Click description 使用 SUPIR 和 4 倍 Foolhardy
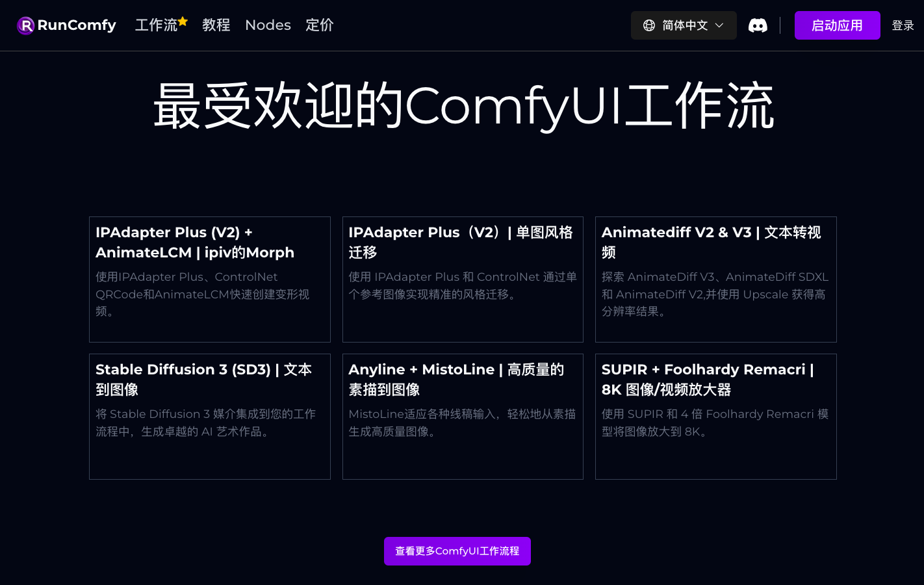Image resolution: width=924 pixels, height=585 pixels. coord(715,422)
